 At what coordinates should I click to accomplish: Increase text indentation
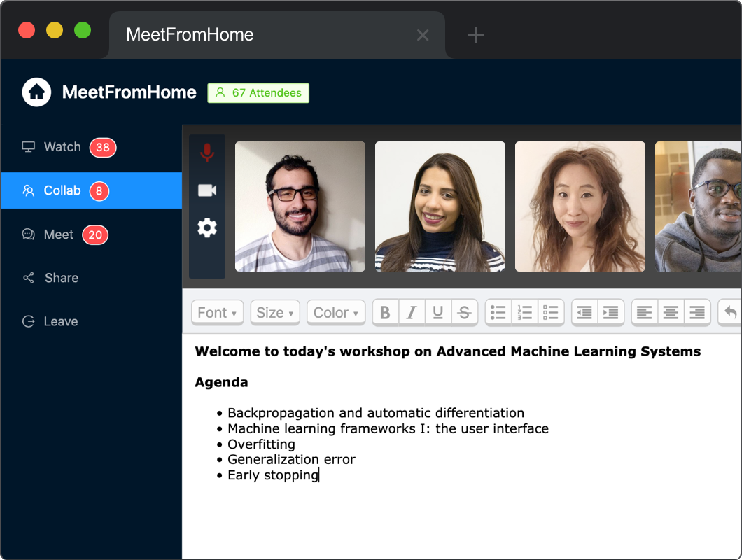[x=610, y=312]
